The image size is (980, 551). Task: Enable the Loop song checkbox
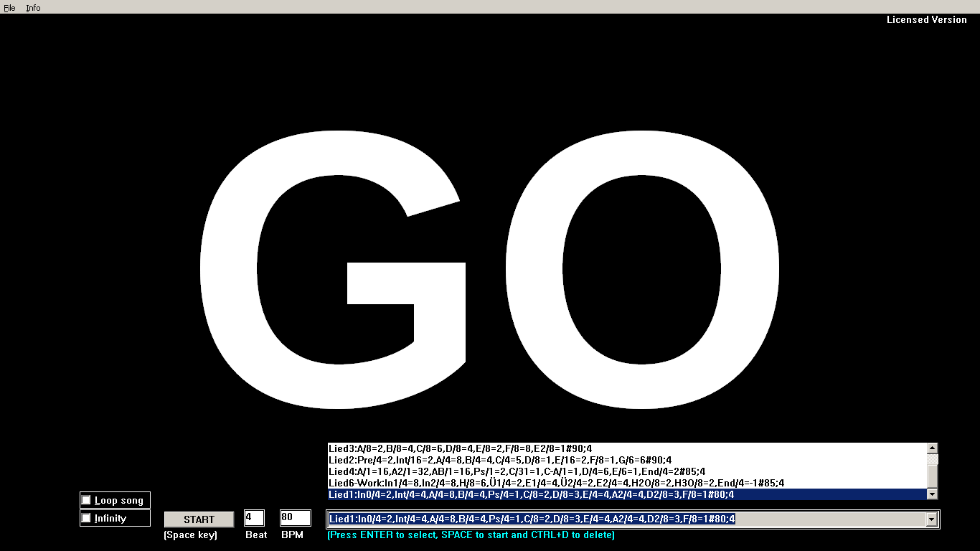[x=87, y=500]
